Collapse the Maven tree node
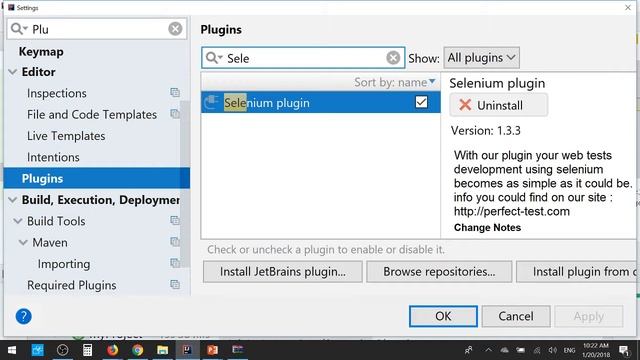 (x=23, y=243)
